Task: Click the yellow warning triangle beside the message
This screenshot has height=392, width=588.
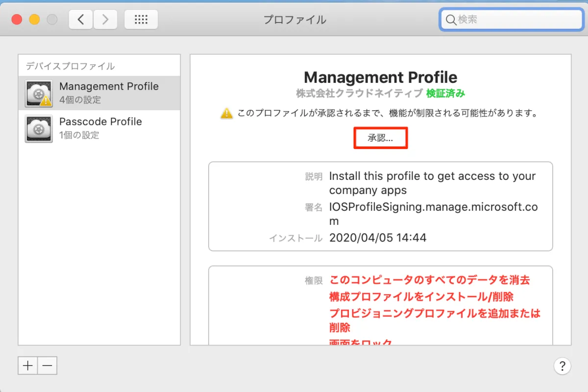Action: [226, 113]
